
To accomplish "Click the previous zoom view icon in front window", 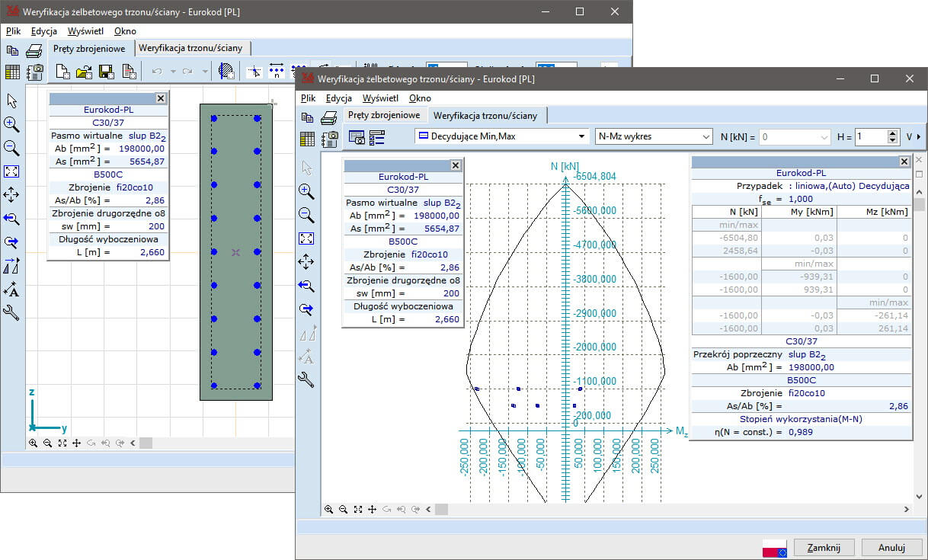I will pyautogui.click(x=306, y=286).
